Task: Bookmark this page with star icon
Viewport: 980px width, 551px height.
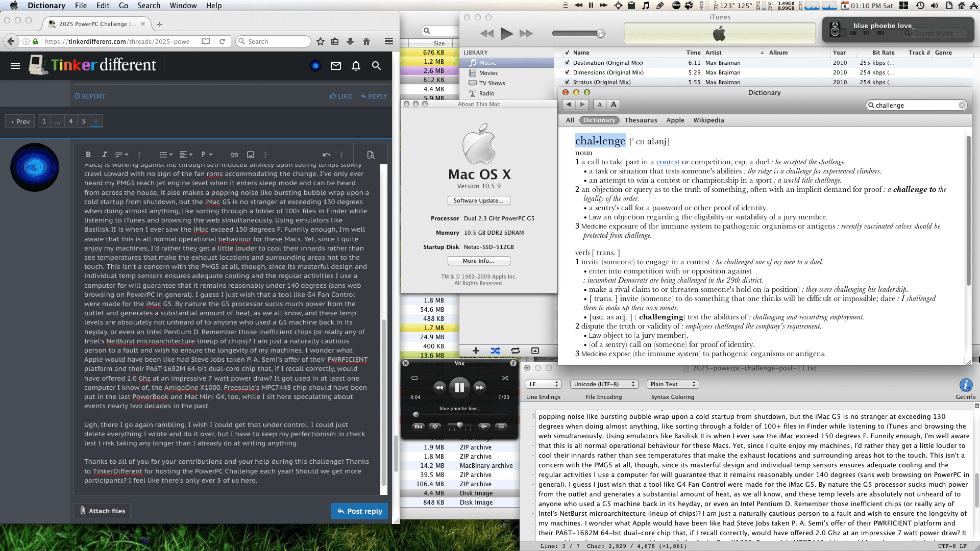Action: (321, 41)
